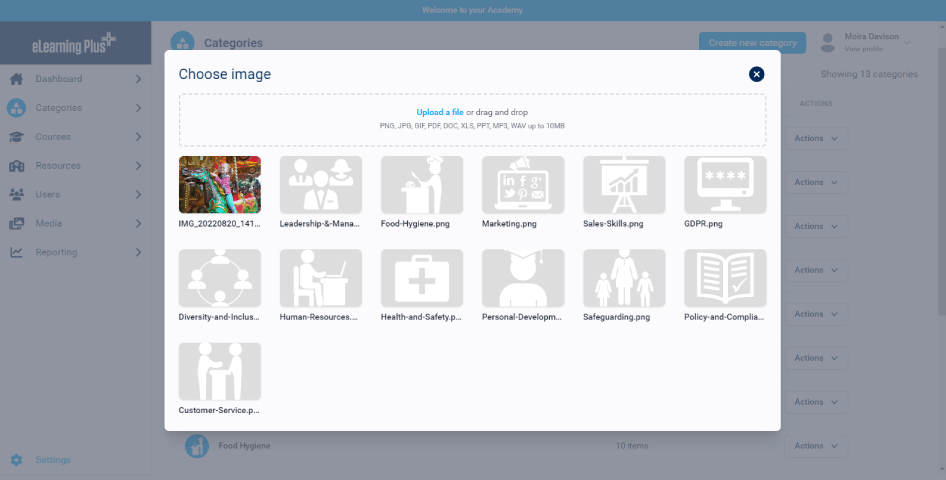
Task: Select the Personal-Development graduate icon
Action: click(523, 278)
